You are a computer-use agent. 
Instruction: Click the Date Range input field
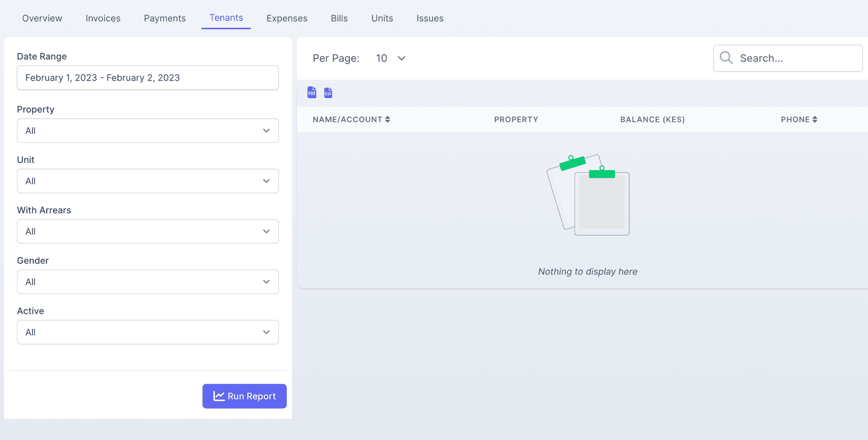pyautogui.click(x=148, y=78)
